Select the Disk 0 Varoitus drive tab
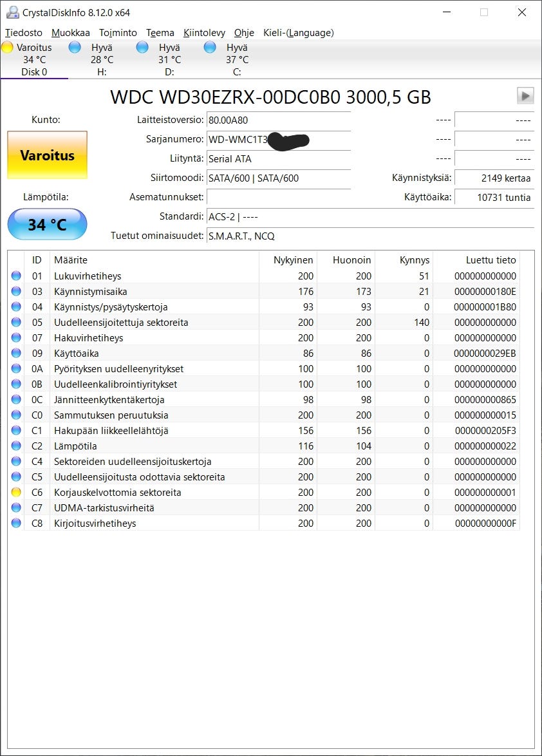The height and width of the screenshot is (756, 542). [34, 59]
